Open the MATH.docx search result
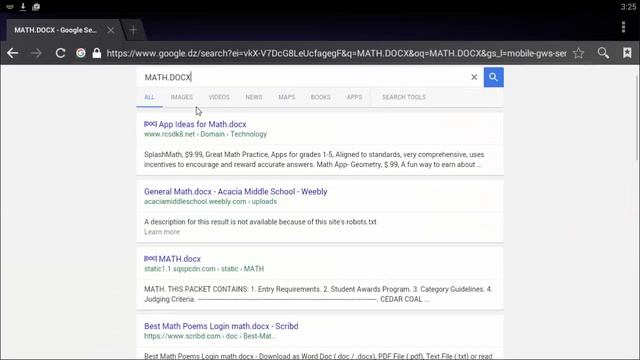The image size is (640, 360). (180, 259)
